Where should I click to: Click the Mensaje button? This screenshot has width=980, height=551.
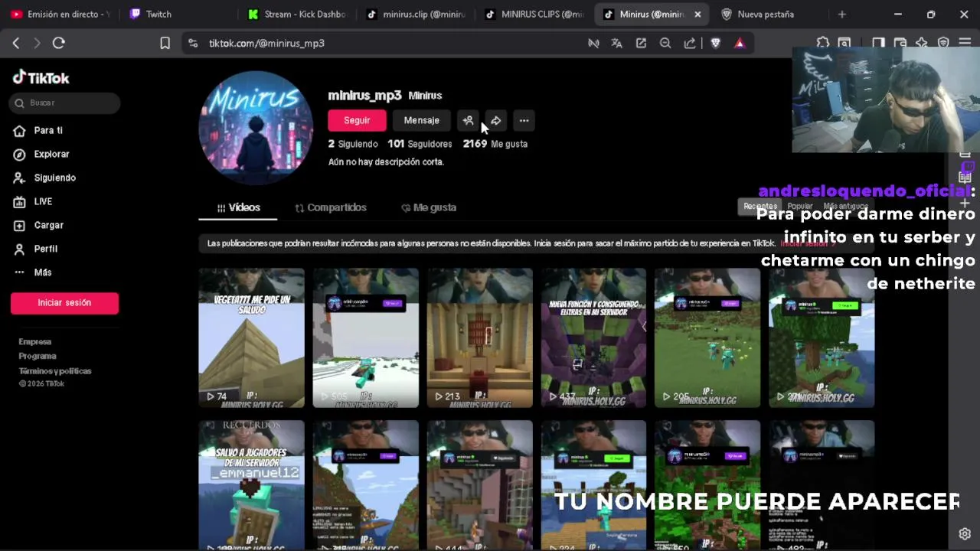[x=422, y=120]
